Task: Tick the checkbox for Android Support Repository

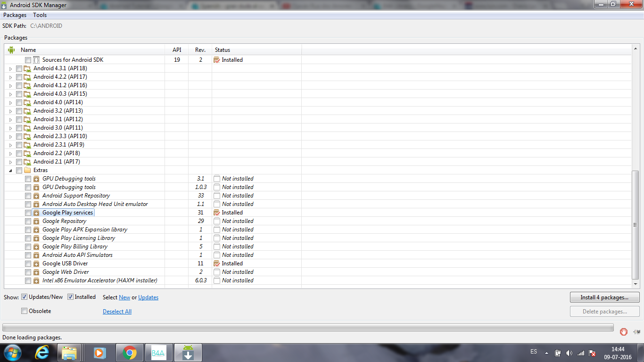Action: 28,196
